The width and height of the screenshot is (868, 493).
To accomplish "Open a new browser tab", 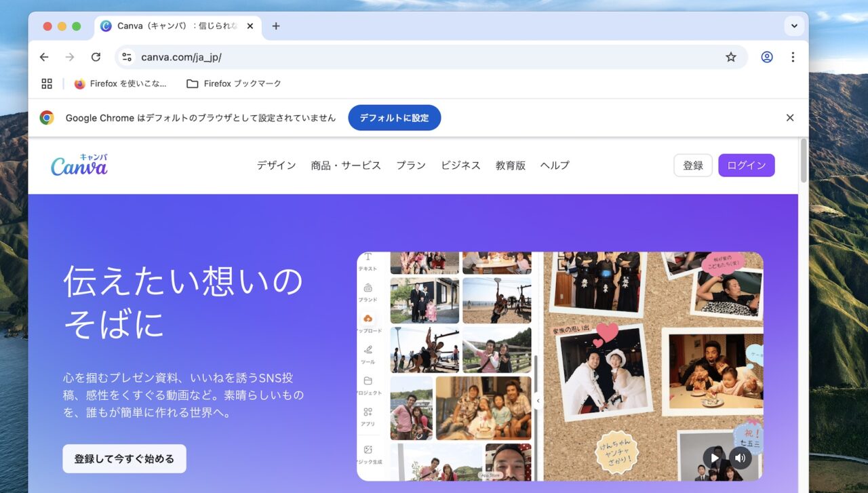I will (x=275, y=26).
